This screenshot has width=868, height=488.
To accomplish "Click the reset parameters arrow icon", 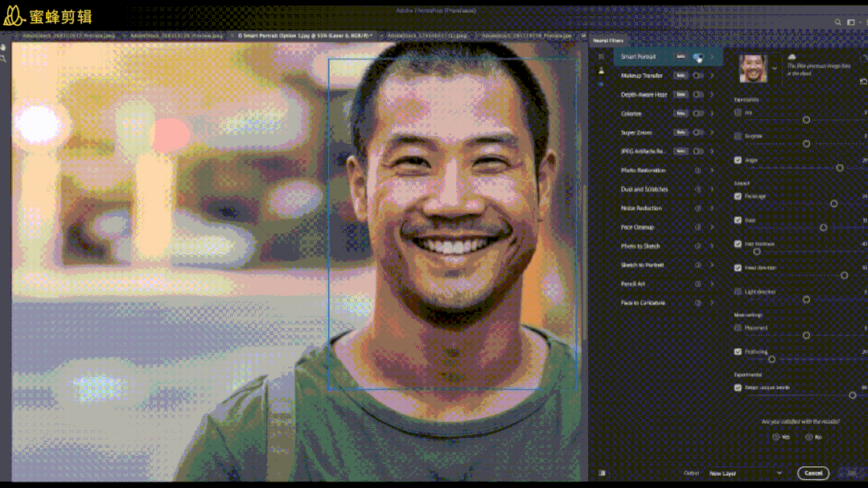I will click(863, 81).
